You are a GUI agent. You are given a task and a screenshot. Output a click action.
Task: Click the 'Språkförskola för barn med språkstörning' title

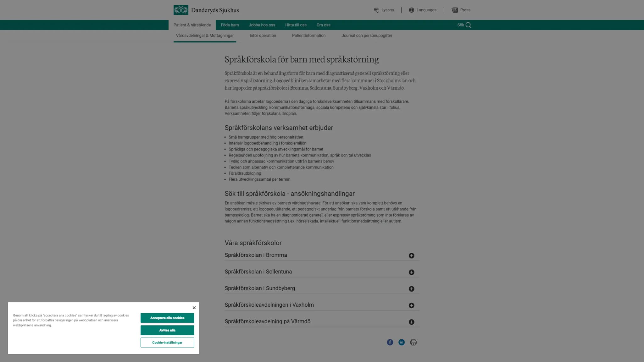[x=302, y=59]
